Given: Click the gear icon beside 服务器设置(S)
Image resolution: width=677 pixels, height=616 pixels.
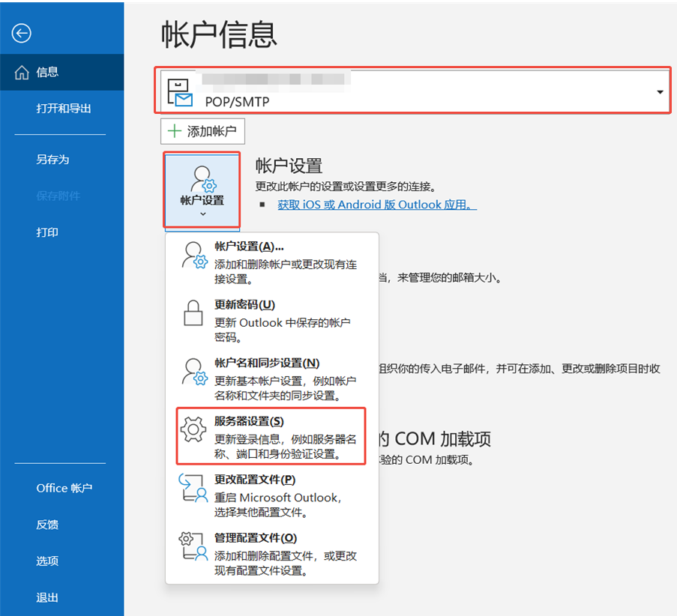Looking at the screenshot, I should [x=193, y=429].
